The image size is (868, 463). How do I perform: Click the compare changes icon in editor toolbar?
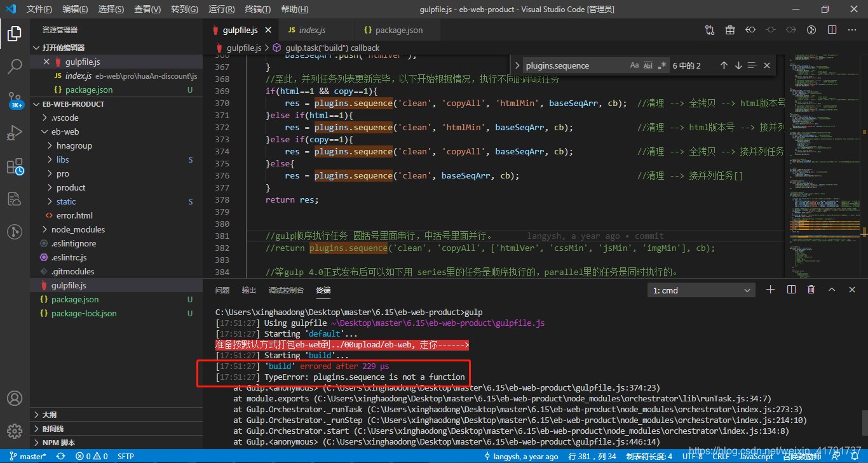coord(710,30)
